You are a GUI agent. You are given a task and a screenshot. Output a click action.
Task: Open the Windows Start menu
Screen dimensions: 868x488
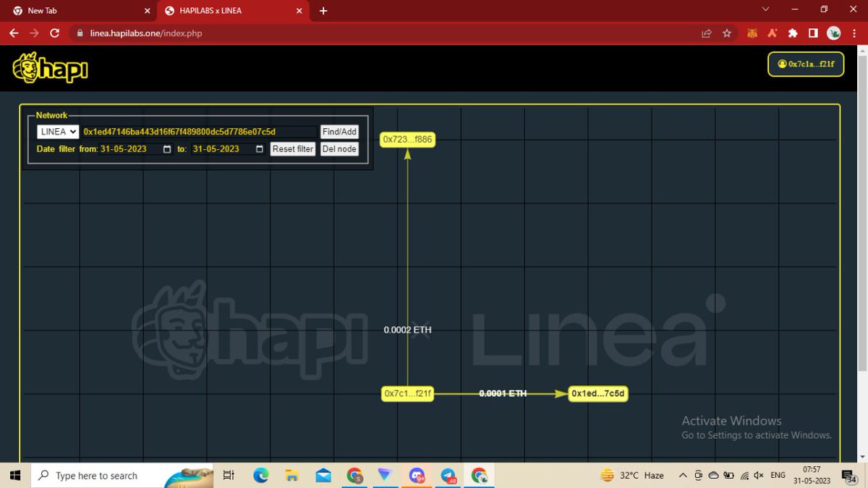click(15, 475)
